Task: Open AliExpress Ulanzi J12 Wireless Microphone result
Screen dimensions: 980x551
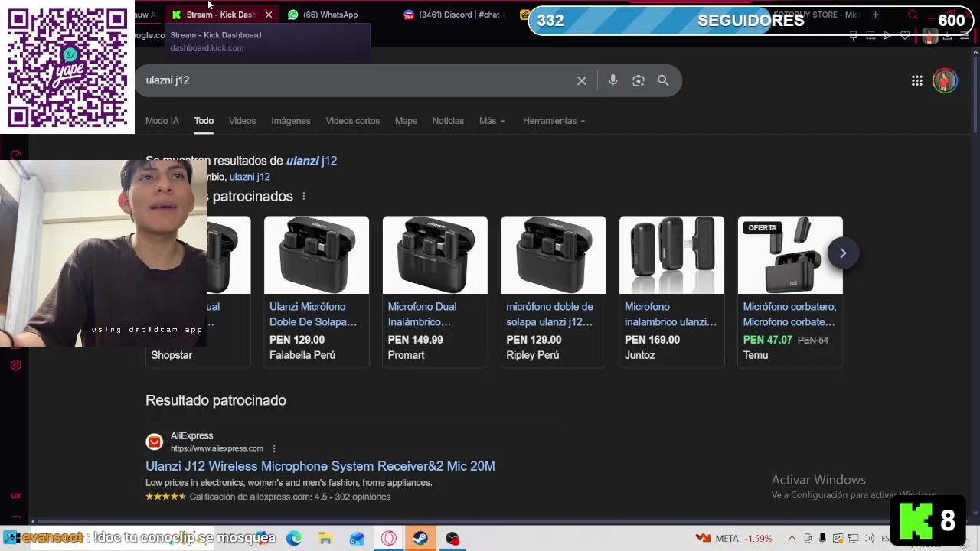Action: (x=320, y=466)
